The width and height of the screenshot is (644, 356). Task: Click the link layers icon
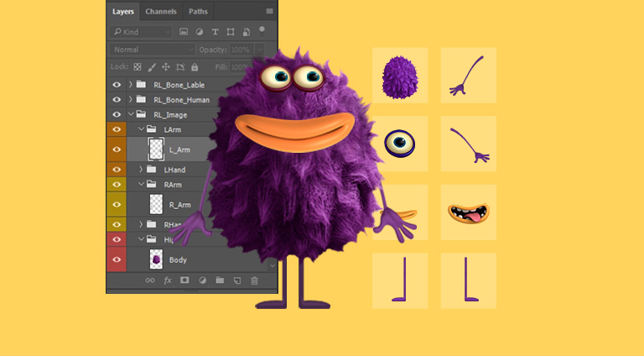(x=150, y=280)
